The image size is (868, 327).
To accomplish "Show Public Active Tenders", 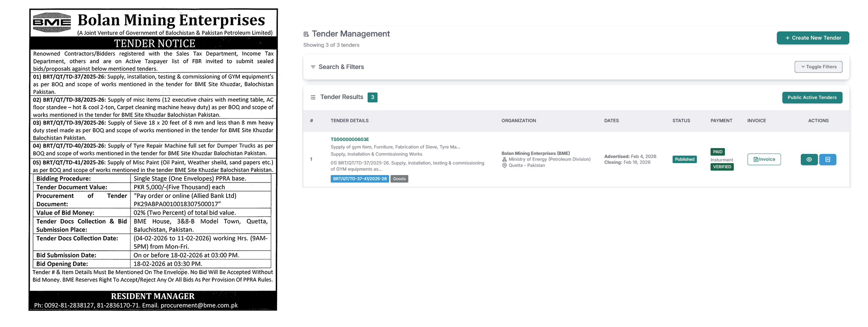I will [x=812, y=97].
